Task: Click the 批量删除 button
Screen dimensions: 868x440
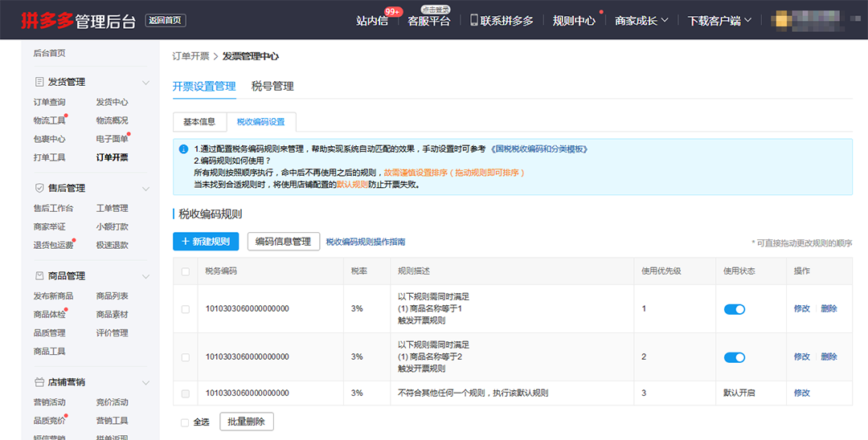Action: (x=247, y=422)
